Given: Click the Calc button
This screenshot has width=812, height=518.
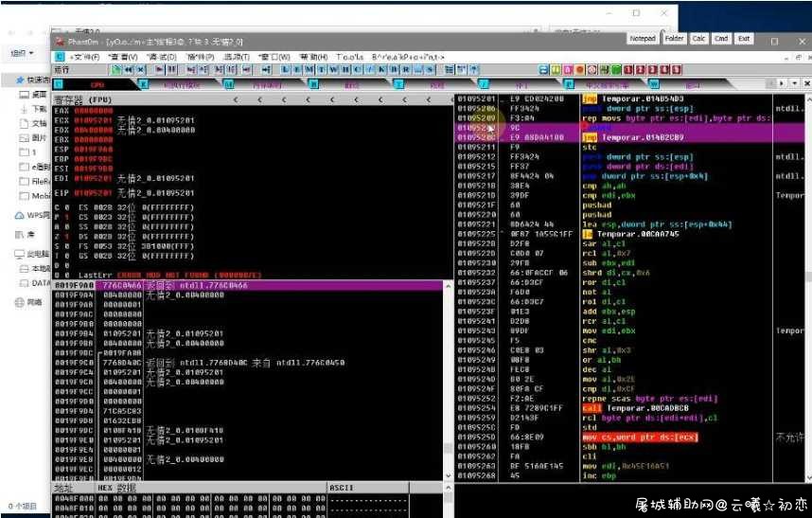Looking at the screenshot, I should [698, 39].
